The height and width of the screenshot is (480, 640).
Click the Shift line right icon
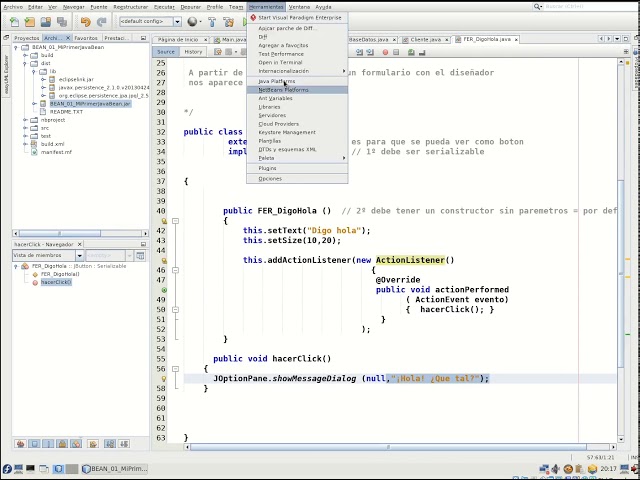[370, 52]
